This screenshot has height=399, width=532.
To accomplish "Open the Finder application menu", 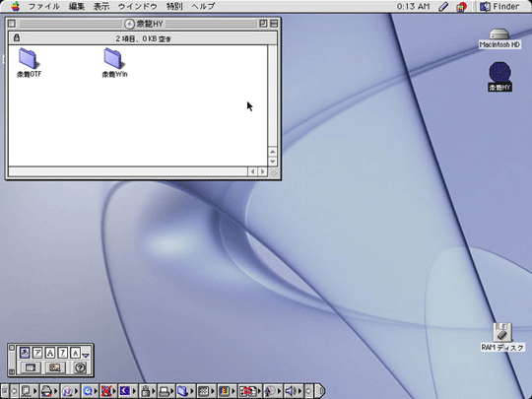I will pyautogui.click(x=499, y=7).
